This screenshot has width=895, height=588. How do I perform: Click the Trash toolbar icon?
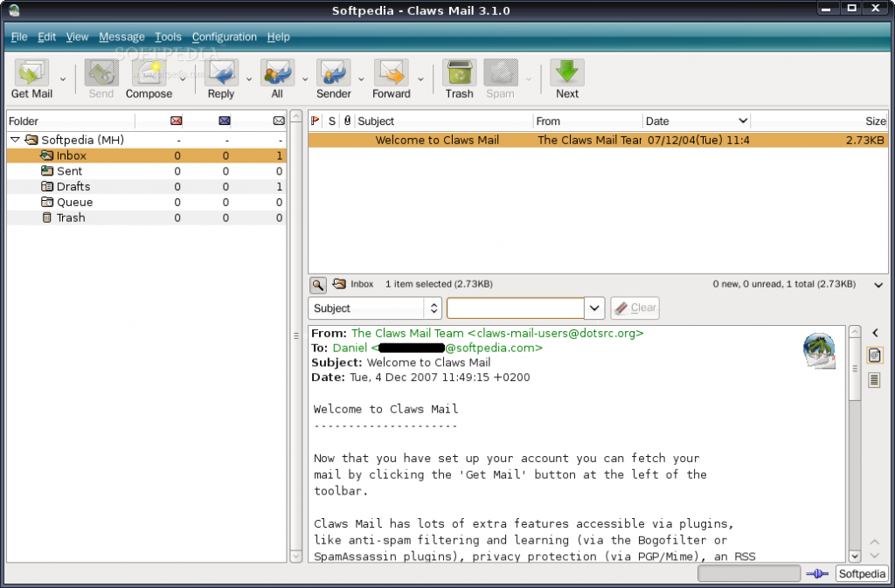460,73
